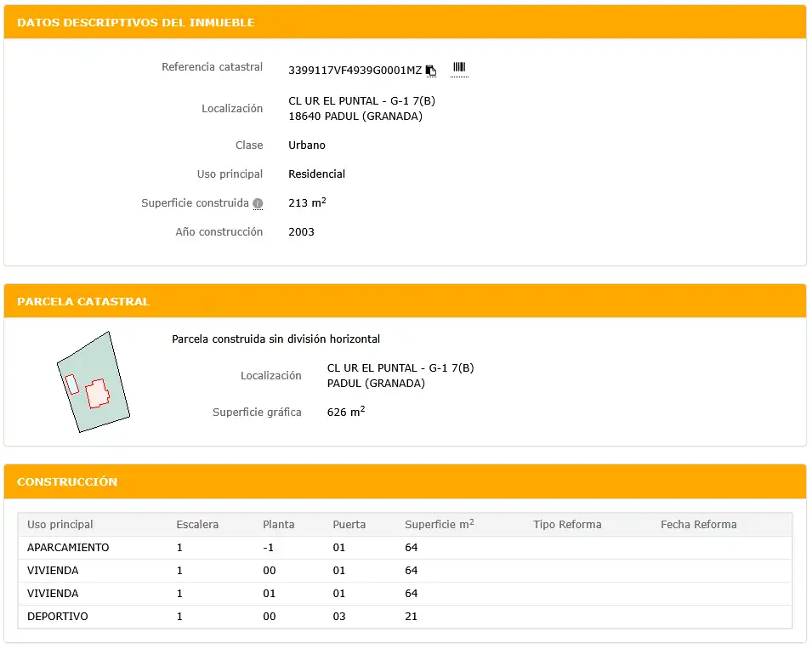The image size is (812, 649).
Task: Click the Puerta column header
Action: (349, 525)
